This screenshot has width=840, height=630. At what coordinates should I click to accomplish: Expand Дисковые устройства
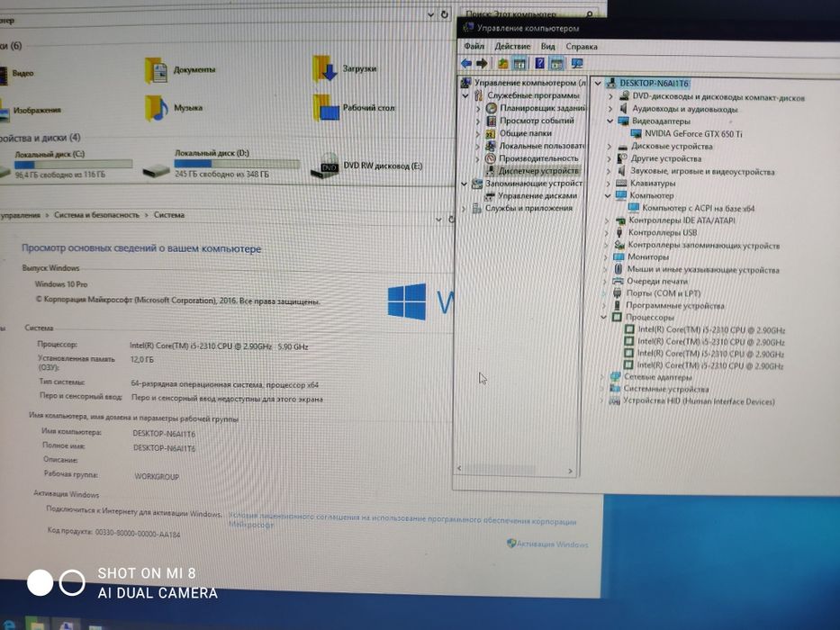[610, 146]
